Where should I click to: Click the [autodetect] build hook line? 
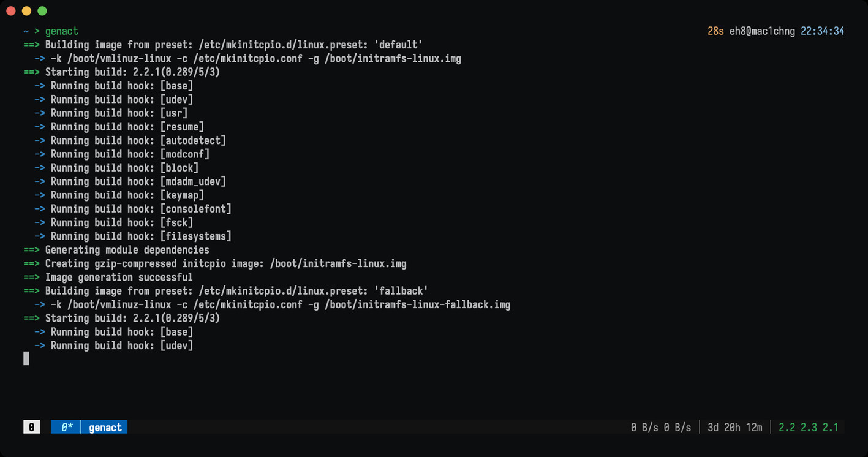pyautogui.click(x=130, y=140)
